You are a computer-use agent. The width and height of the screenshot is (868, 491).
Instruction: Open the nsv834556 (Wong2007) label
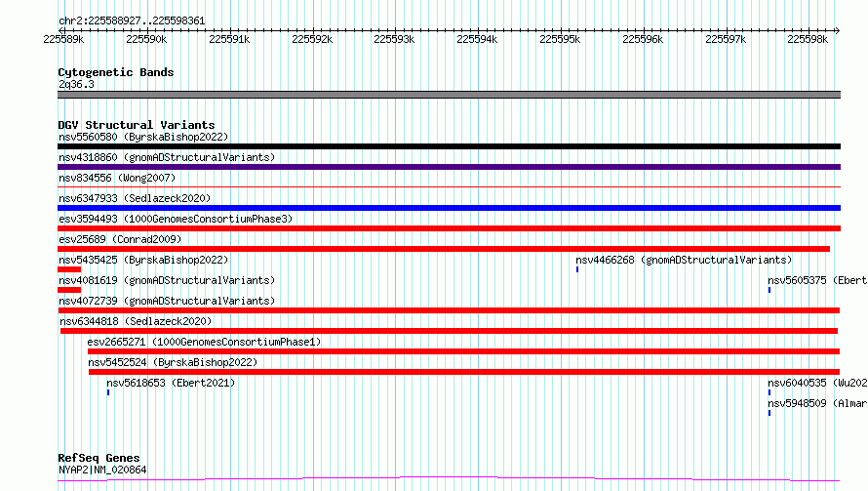pyautogui.click(x=117, y=178)
